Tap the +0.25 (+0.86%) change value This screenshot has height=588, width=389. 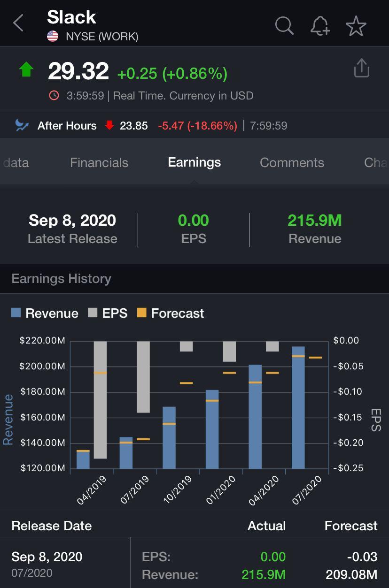click(x=172, y=73)
